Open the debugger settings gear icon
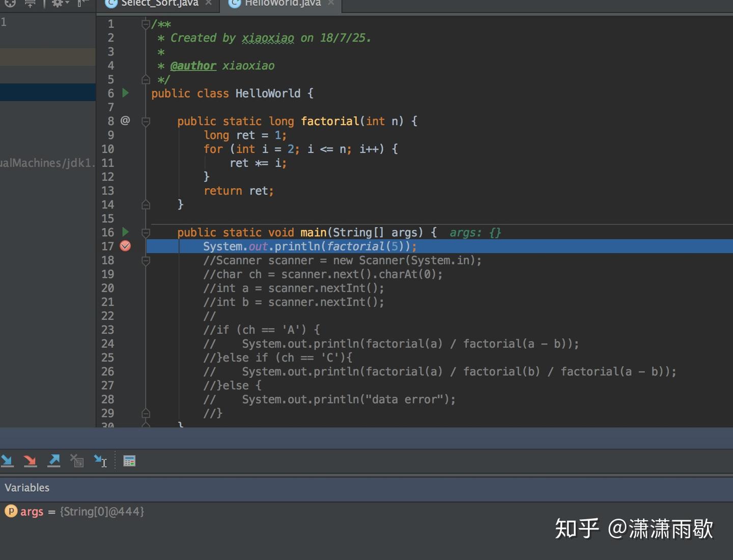This screenshot has width=733, height=560. [x=57, y=4]
